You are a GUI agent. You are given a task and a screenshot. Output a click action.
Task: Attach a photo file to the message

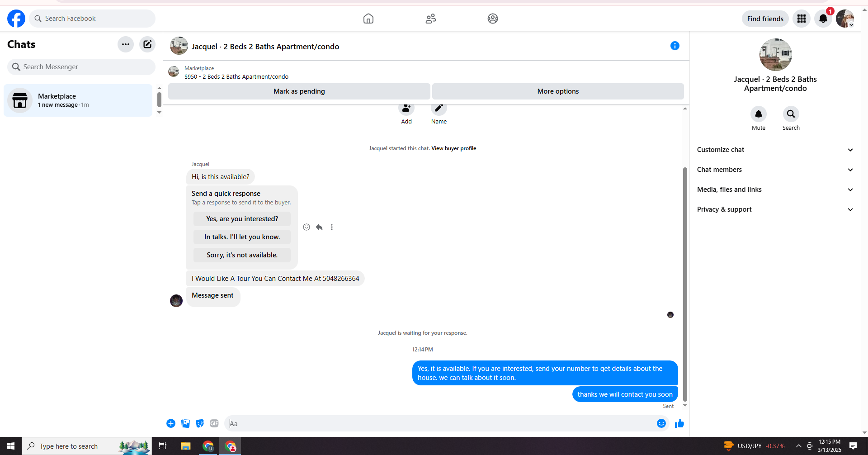(x=185, y=423)
